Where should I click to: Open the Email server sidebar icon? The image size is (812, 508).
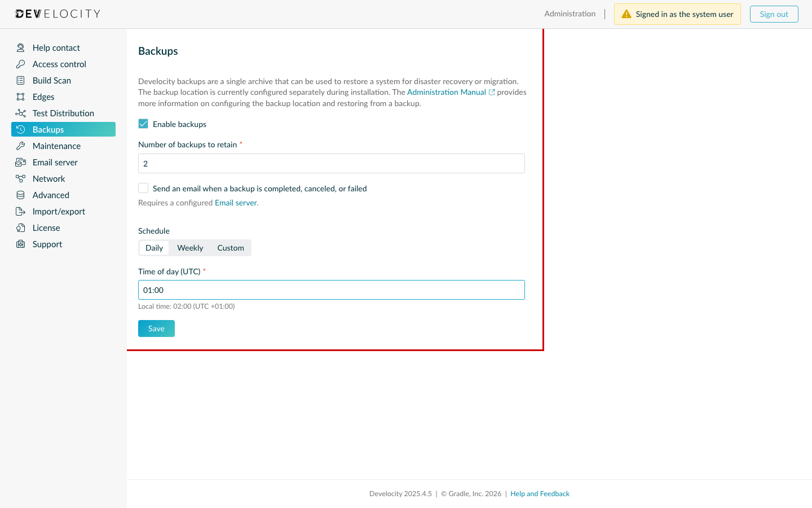click(x=20, y=162)
